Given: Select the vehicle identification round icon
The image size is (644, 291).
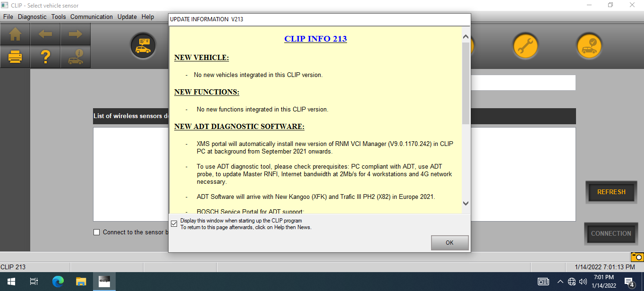Looking at the screenshot, I should click(x=143, y=46).
